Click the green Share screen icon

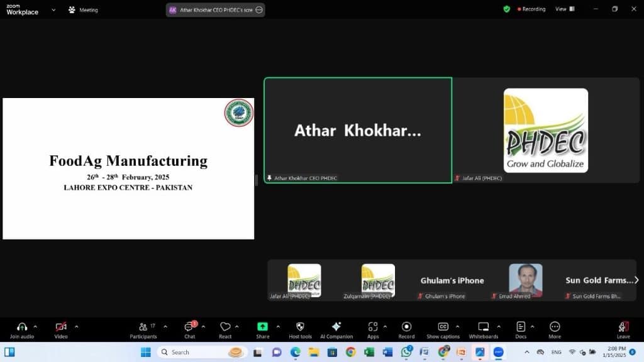[x=262, y=327]
